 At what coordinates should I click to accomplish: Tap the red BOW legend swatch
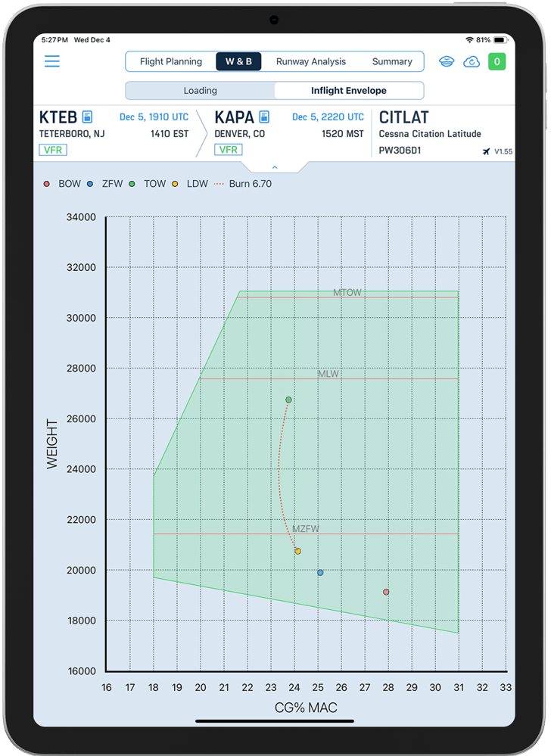coord(47,184)
